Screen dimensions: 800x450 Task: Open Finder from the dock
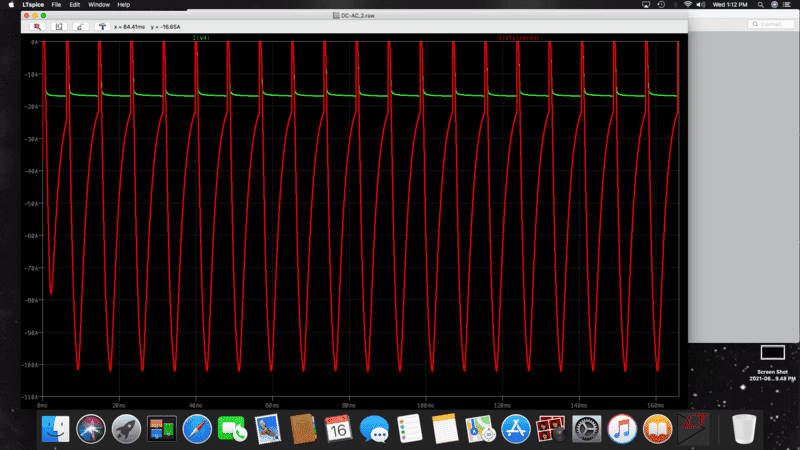pos(57,429)
